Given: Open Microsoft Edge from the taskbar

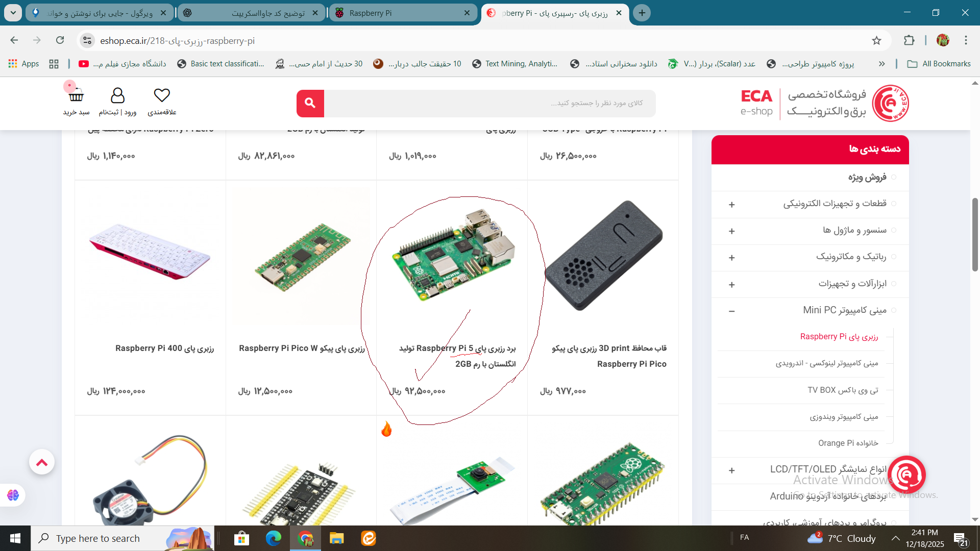Looking at the screenshot, I should tap(273, 538).
